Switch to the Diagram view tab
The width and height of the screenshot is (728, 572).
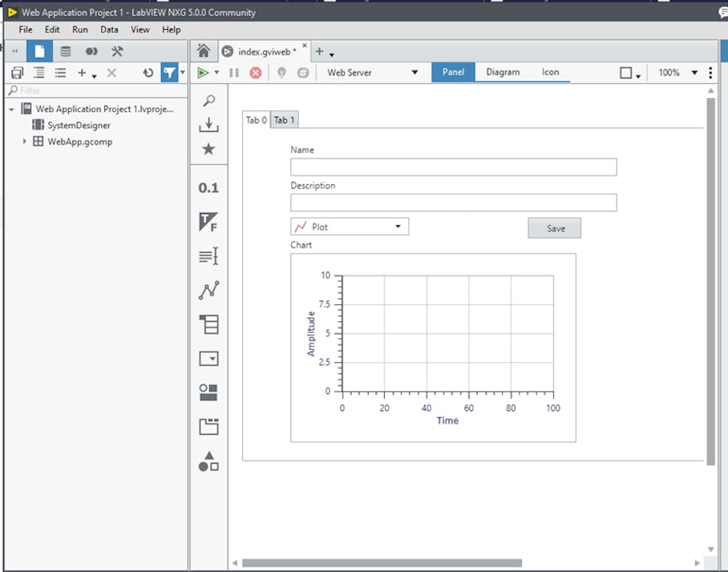pos(503,72)
